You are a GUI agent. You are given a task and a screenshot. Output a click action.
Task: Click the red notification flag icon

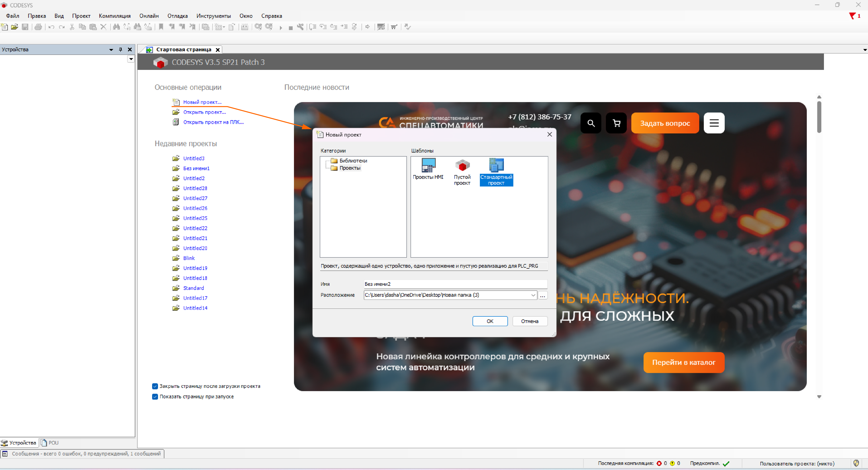(852, 16)
